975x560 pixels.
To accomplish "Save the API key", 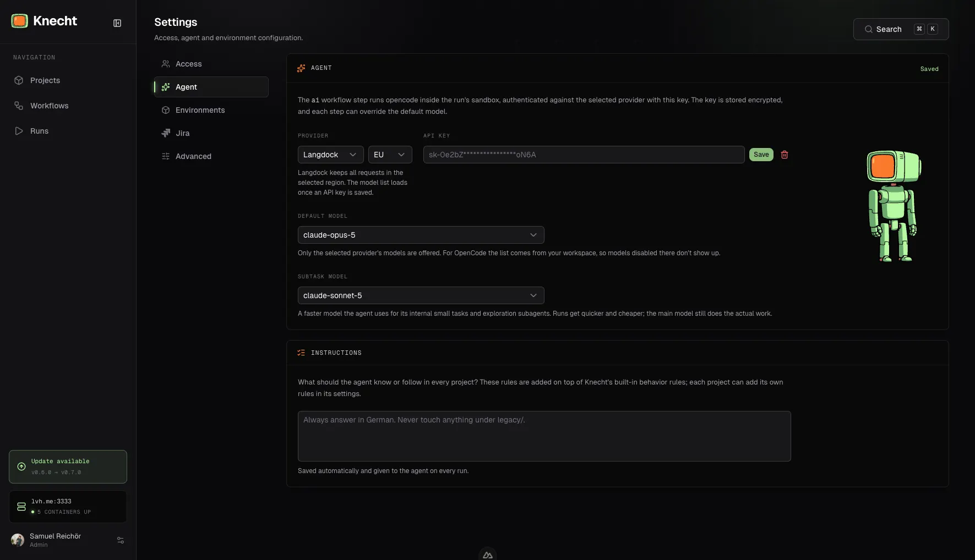I will coord(761,155).
